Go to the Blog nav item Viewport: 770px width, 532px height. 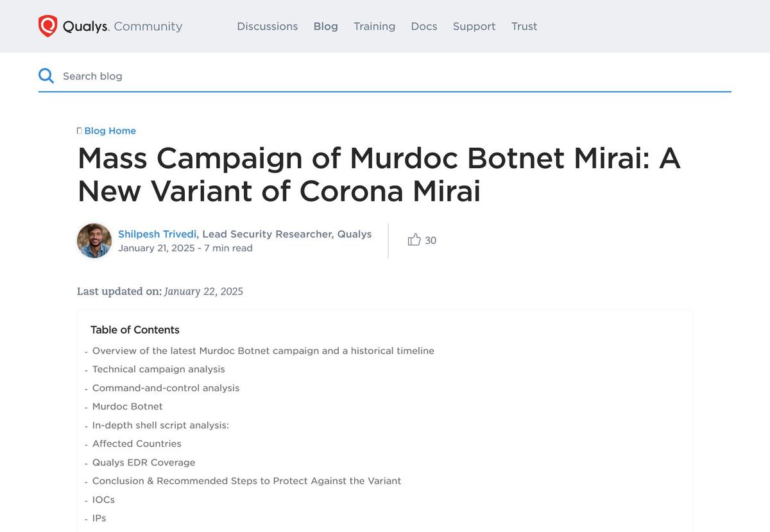click(x=326, y=26)
